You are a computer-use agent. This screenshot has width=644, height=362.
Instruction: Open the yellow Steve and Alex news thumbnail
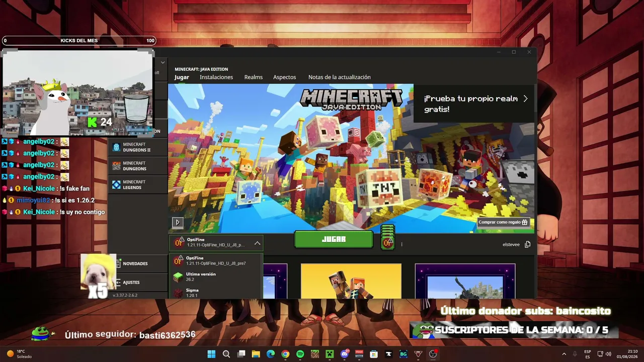pos(351,281)
